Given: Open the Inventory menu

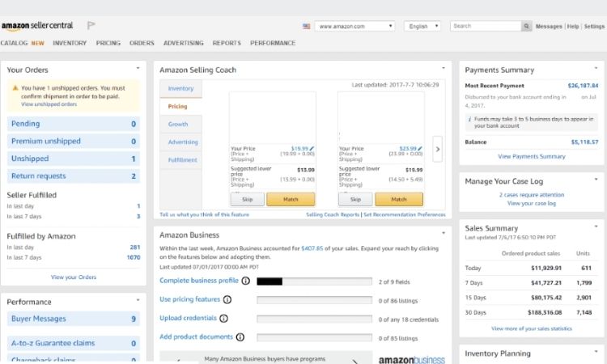Looking at the screenshot, I should (70, 43).
